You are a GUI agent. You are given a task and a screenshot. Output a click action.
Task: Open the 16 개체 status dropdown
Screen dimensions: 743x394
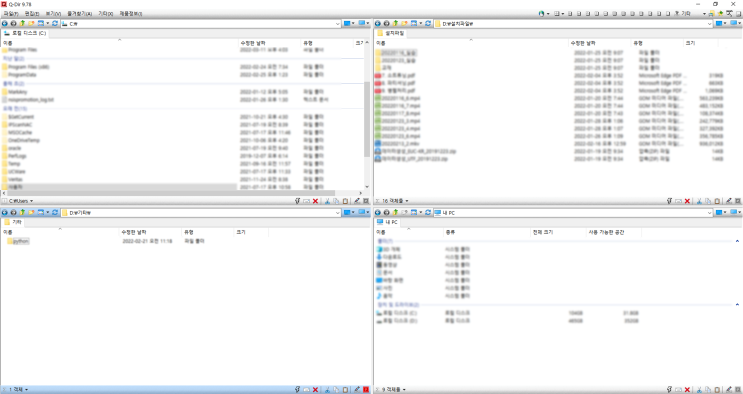pos(407,201)
